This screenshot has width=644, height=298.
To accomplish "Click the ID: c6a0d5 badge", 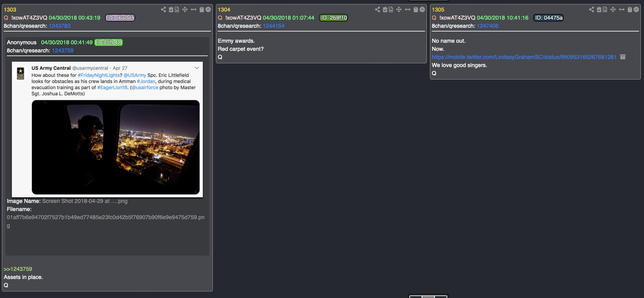I will click(120, 18).
